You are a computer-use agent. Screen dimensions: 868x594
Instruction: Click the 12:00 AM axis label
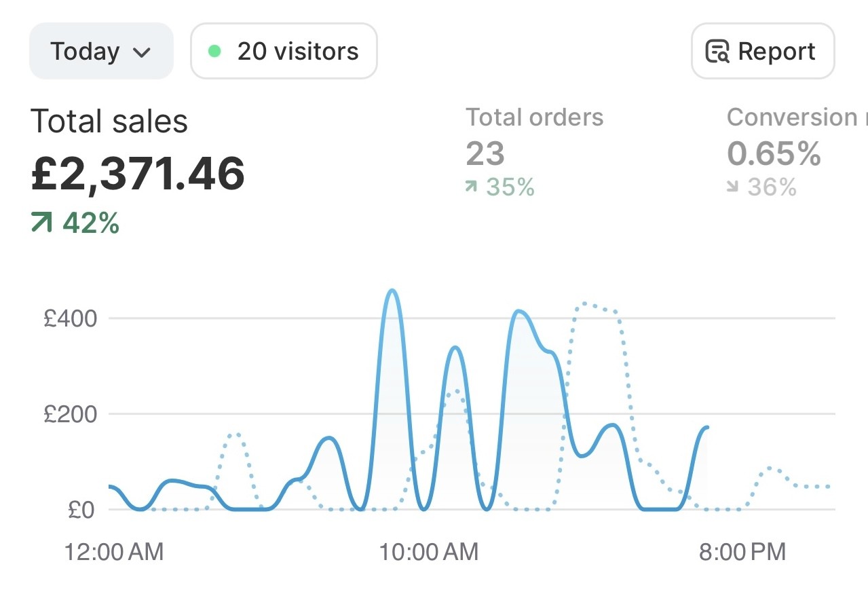click(x=114, y=552)
